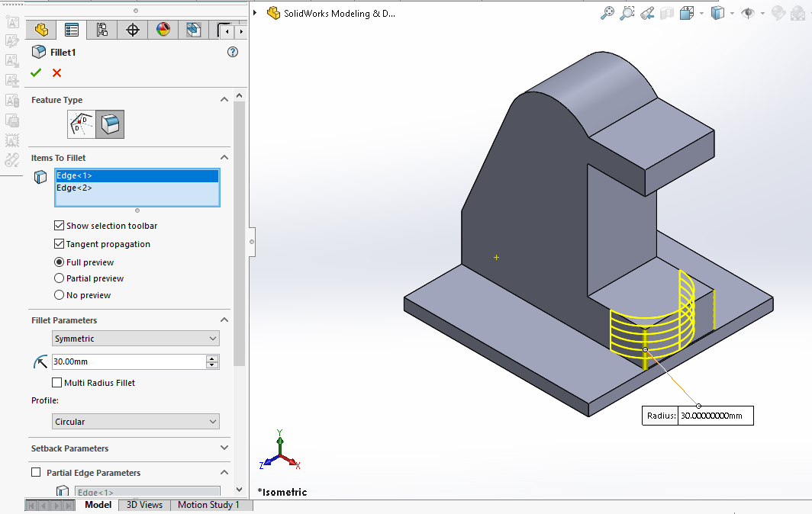
Task: Accept the fillet with the green checkmark
Action: point(35,73)
